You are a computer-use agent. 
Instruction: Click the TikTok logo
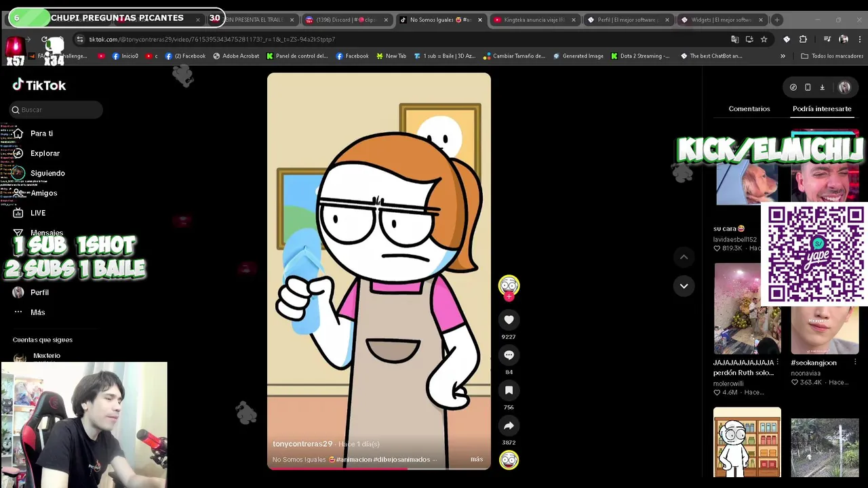pyautogui.click(x=39, y=85)
